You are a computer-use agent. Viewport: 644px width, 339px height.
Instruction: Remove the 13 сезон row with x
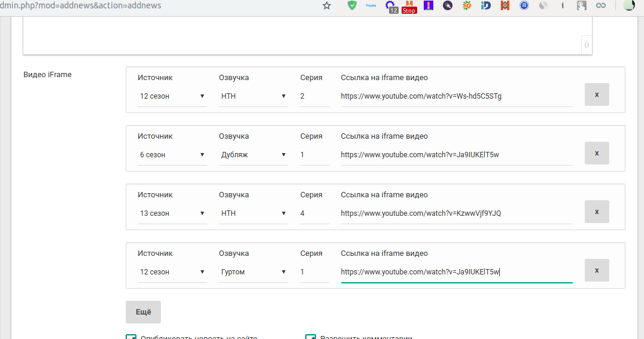point(597,212)
